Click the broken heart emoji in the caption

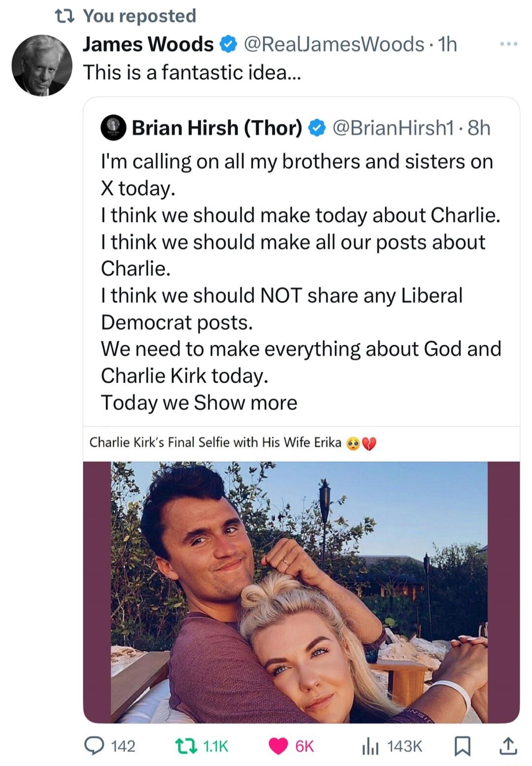(368, 442)
